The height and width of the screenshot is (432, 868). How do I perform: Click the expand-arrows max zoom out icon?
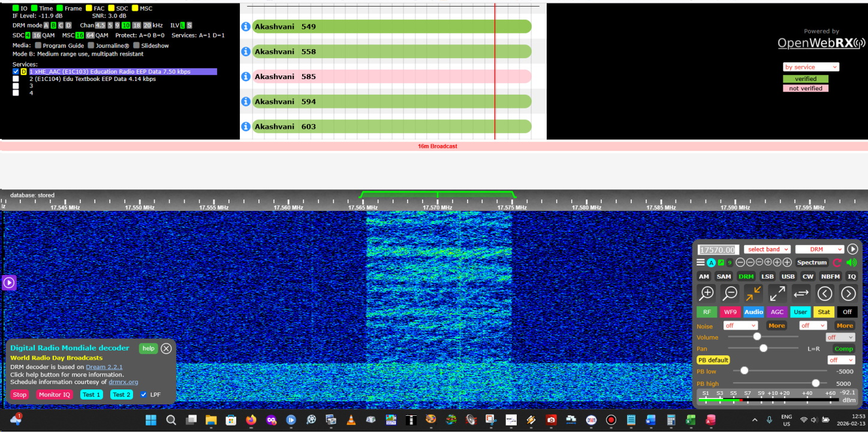click(777, 293)
